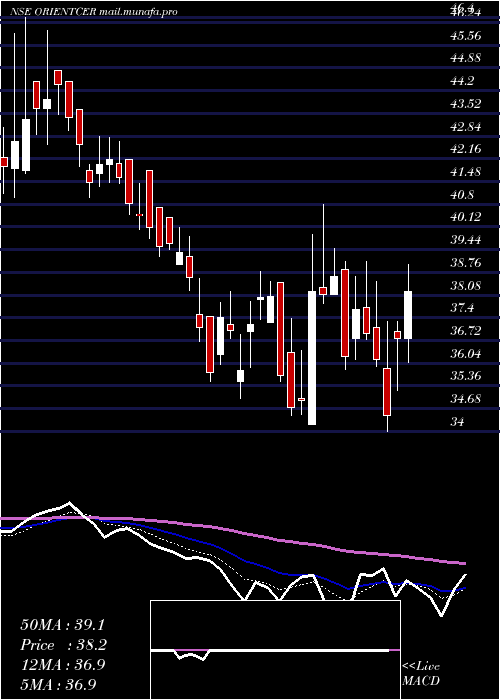Click the NSE ORIENTCER mail.munafa.pro title text
This screenshot has width=500, height=700.
pyautogui.click(x=94, y=12)
